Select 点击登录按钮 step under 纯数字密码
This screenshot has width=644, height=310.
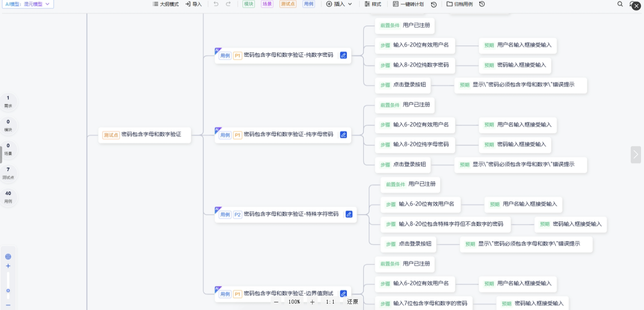403,85
